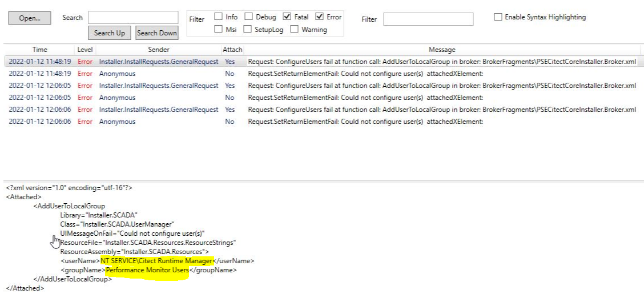Screen dimensions: 644x294
Task: Click the UIMessageOnFail attribute line
Action: click(x=132, y=233)
